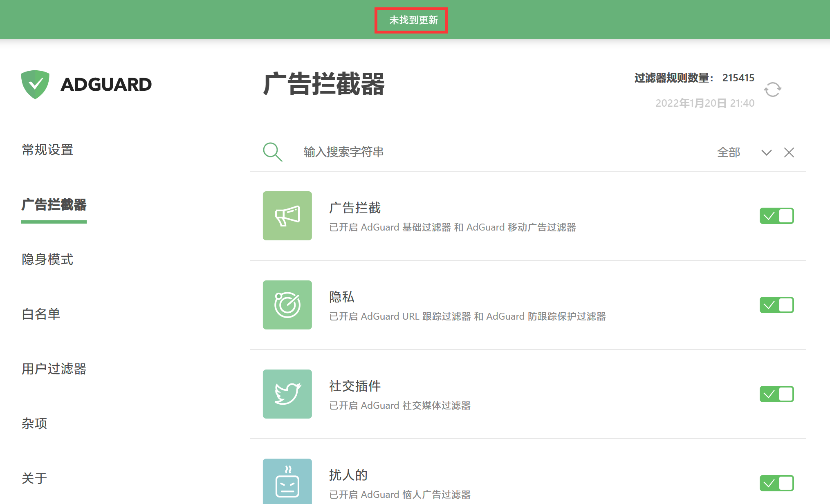Click the 社交插件 bird icon
Viewport: 830px width, 504px height.
click(287, 394)
